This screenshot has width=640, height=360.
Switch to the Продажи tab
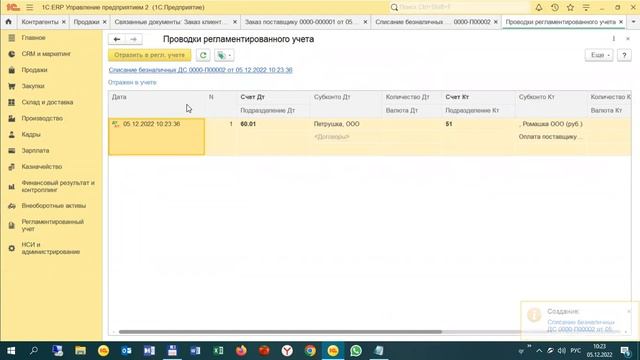(x=87, y=22)
